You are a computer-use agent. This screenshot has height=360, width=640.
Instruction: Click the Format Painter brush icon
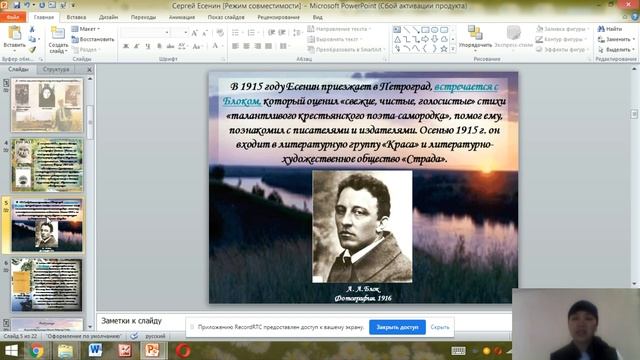[32, 49]
